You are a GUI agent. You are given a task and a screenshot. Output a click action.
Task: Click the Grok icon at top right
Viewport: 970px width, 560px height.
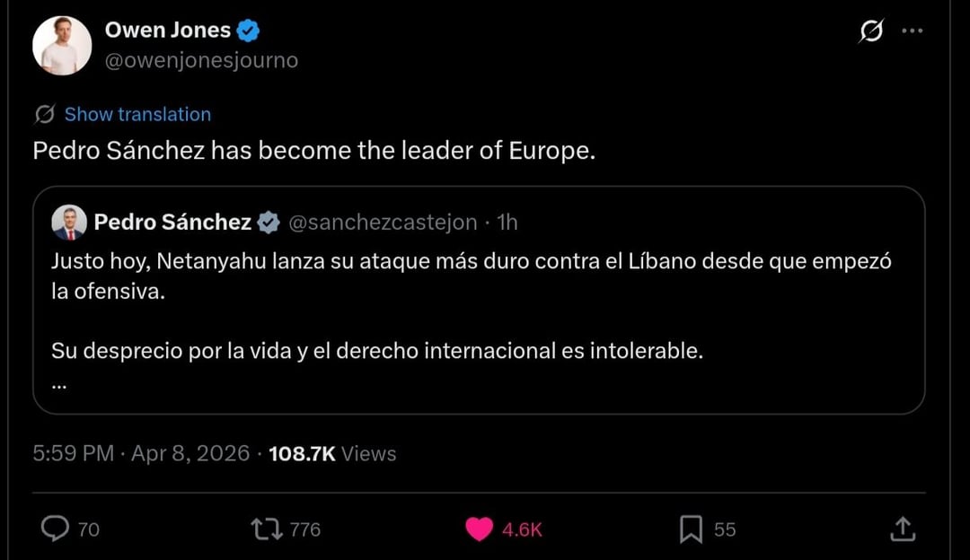[870, 32]
